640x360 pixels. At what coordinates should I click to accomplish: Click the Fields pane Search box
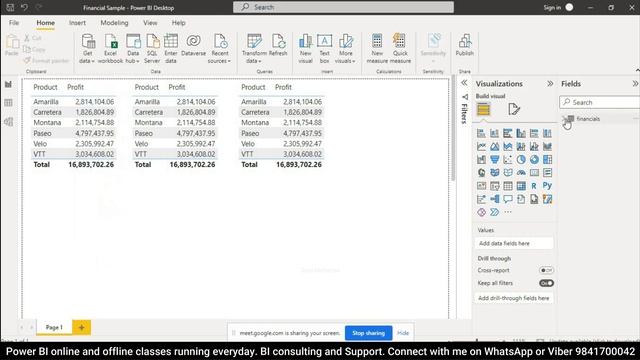[x=599, y=102]
